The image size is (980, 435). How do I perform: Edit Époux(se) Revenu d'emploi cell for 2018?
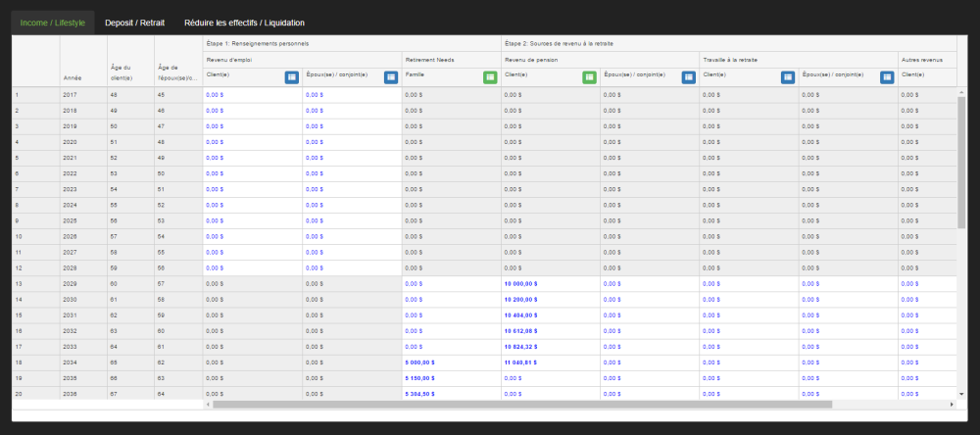pyautogui.click(x=352, y=111)
